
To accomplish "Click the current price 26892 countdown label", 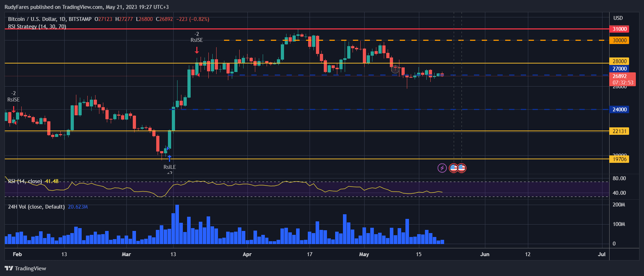I will (622, 79).
